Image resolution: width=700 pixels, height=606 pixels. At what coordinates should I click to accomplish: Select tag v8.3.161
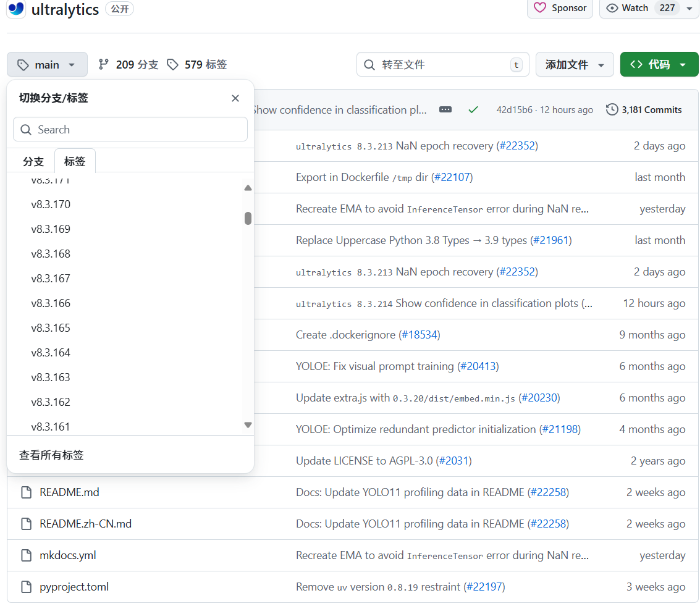pyautogui.click(x=51, y=427)
